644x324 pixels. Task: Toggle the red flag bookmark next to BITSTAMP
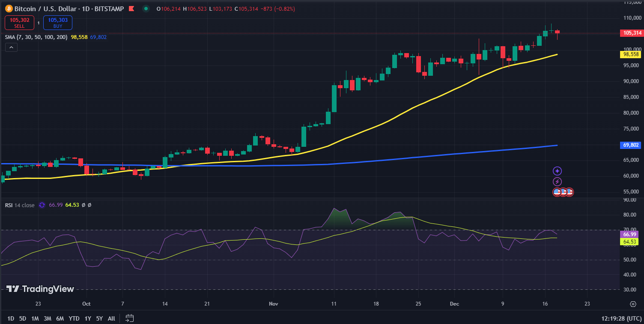131,8
